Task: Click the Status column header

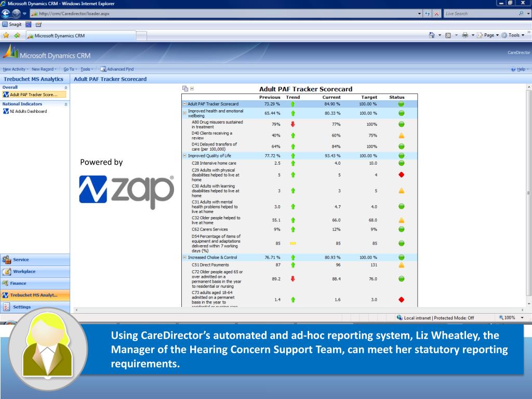Action: click(x=397, y=97)
